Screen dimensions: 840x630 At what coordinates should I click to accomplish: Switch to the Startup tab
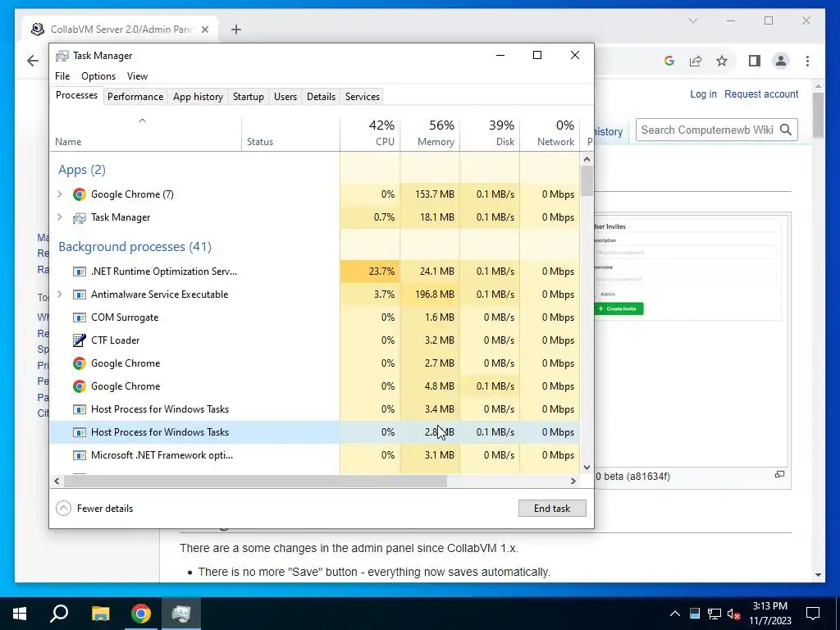(x=248, y=97)
